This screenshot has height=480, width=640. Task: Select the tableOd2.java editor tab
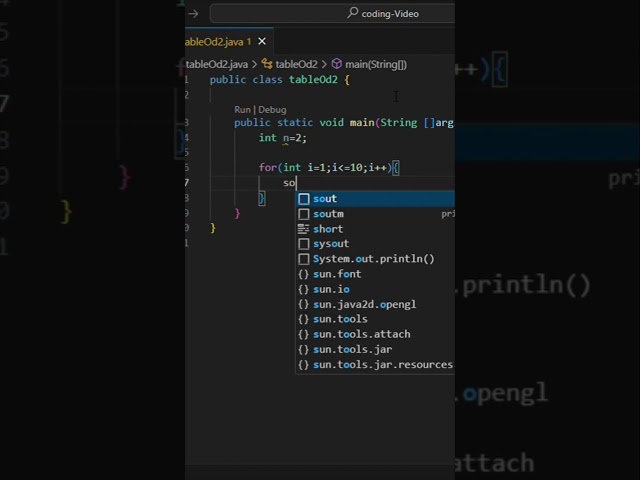(x=229, y=41)
